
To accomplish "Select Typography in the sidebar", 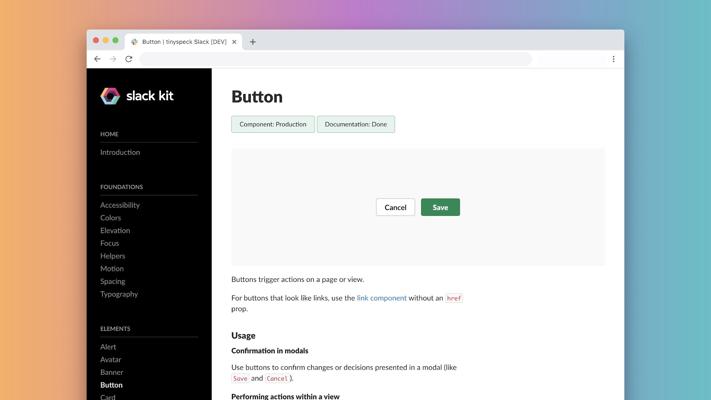I will [x=119, y=294].
